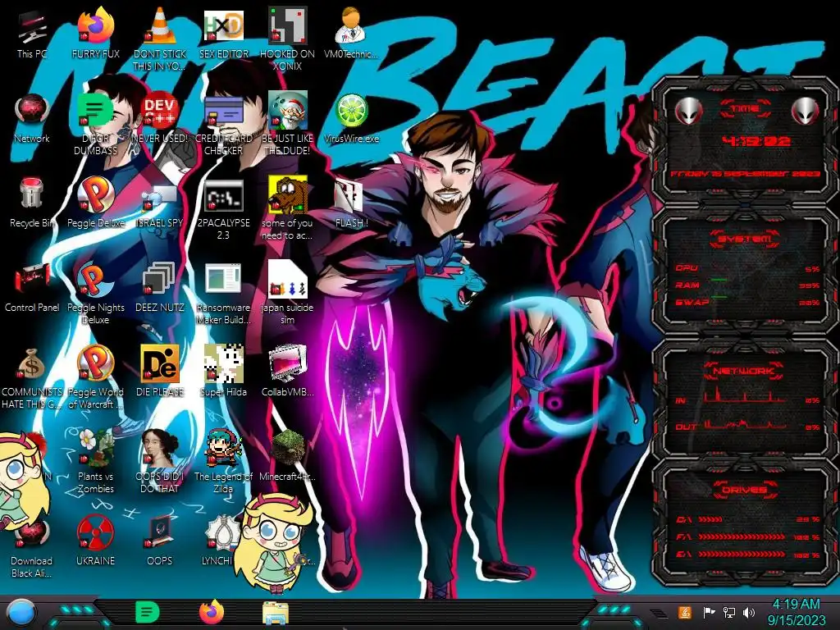The height and width of the screenshot is (630, 840).
Task: Click the RAM usage row
Action: click(748, 285)
